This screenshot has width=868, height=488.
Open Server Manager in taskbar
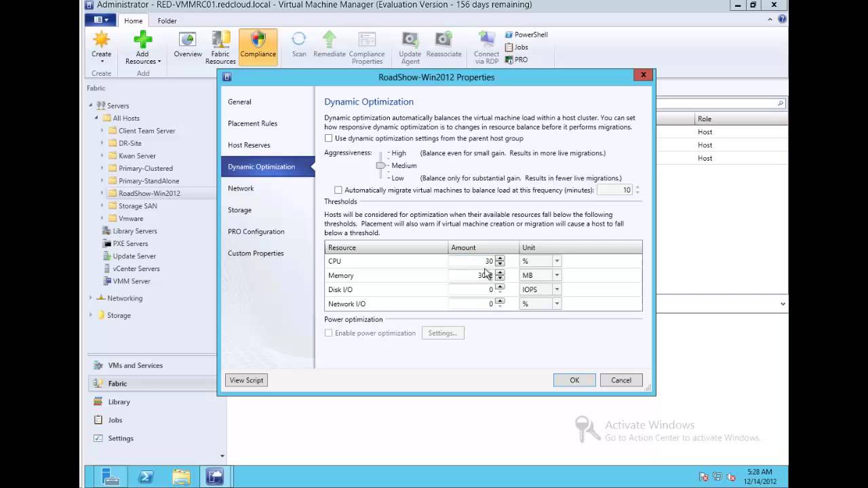pyautogui.click(x=112, y=477)
